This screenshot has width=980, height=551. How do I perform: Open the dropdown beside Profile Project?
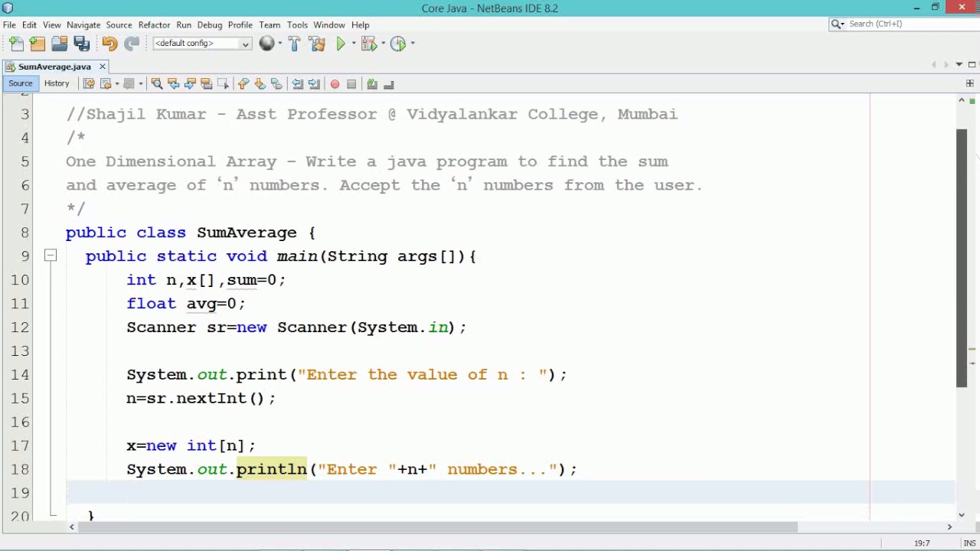412,44
